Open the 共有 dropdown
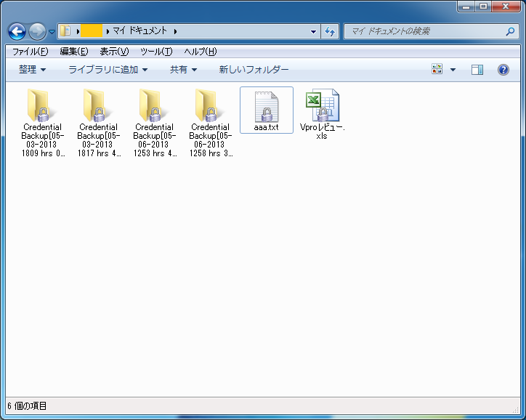This screenshot has width=526, height=420. point(183,70)
